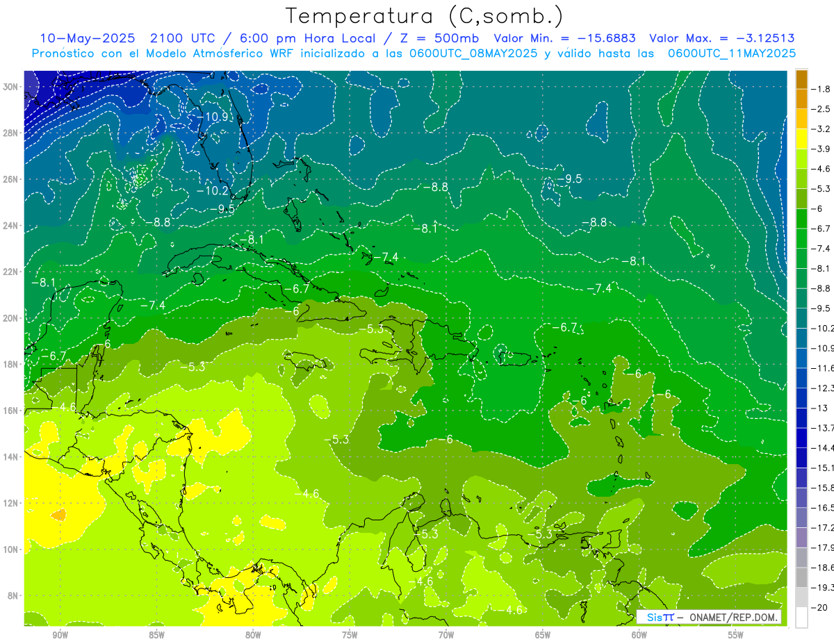Click the '28N' latitude axis label
Viewport: 834px width, 644px height.
(x=10, y=133)
